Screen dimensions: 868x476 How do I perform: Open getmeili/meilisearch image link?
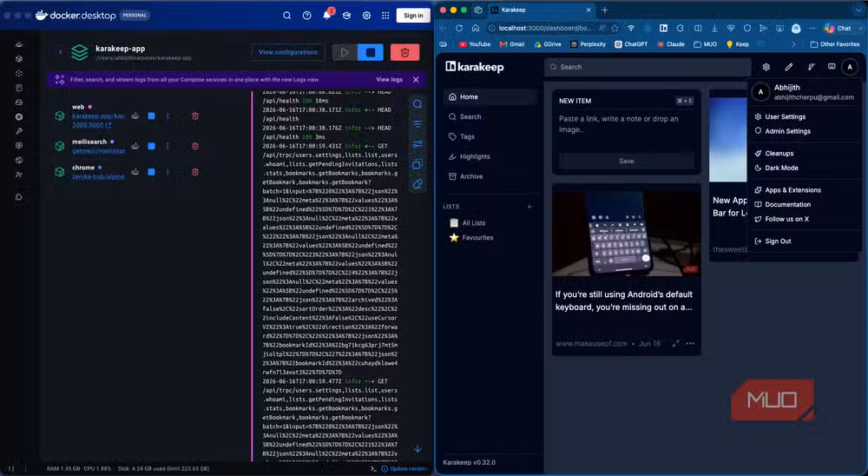tap(99, 151)
